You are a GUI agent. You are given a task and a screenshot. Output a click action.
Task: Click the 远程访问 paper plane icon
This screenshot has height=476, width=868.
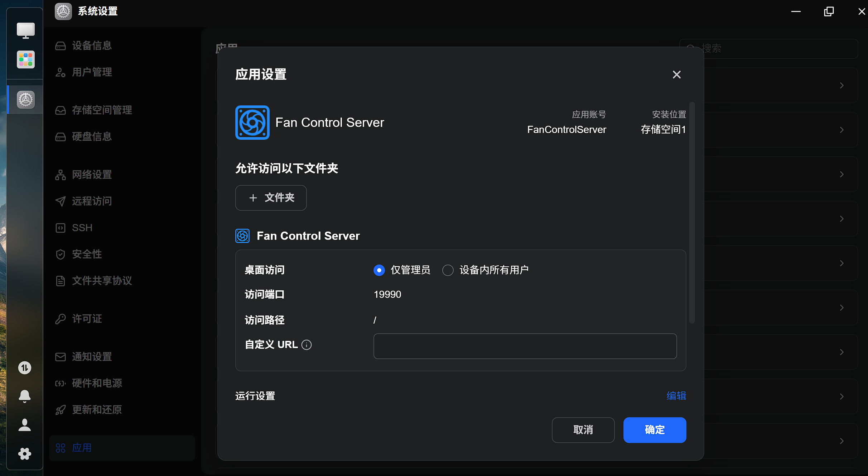coord(61,201)
